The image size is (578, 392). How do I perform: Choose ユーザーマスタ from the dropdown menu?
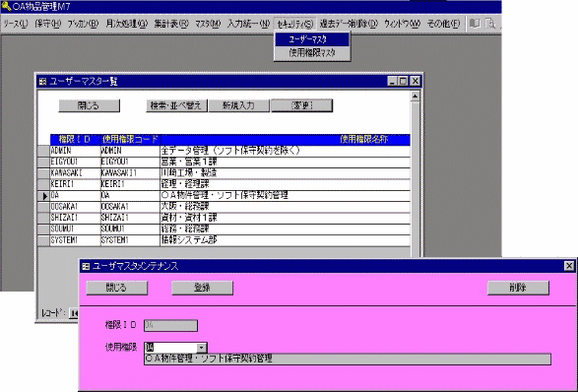(x=312, y=39)
